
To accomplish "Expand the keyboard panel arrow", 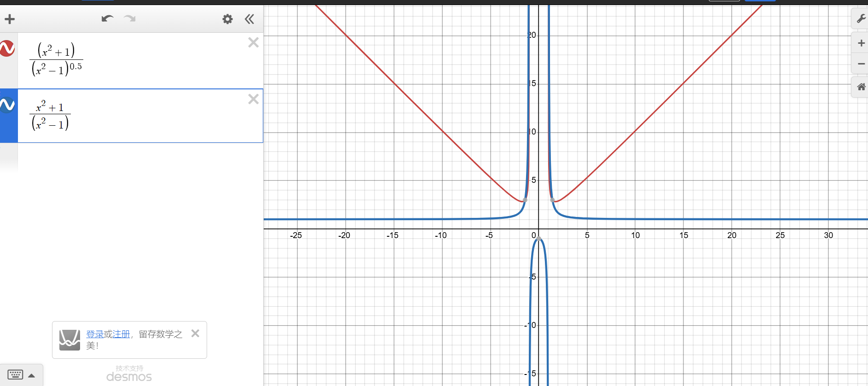I will pos(32,375).
